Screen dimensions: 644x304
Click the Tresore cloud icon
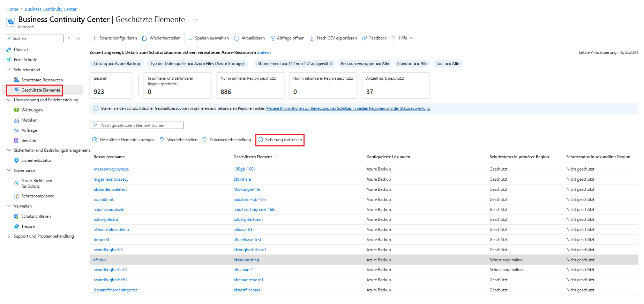16,226
